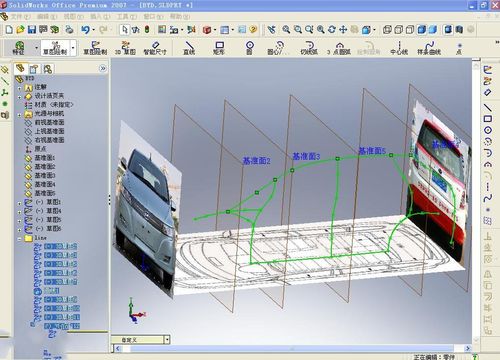Toggle Shaded With Edges display mode
Viewport: 500px width, 360px height.
pos(422,30)
